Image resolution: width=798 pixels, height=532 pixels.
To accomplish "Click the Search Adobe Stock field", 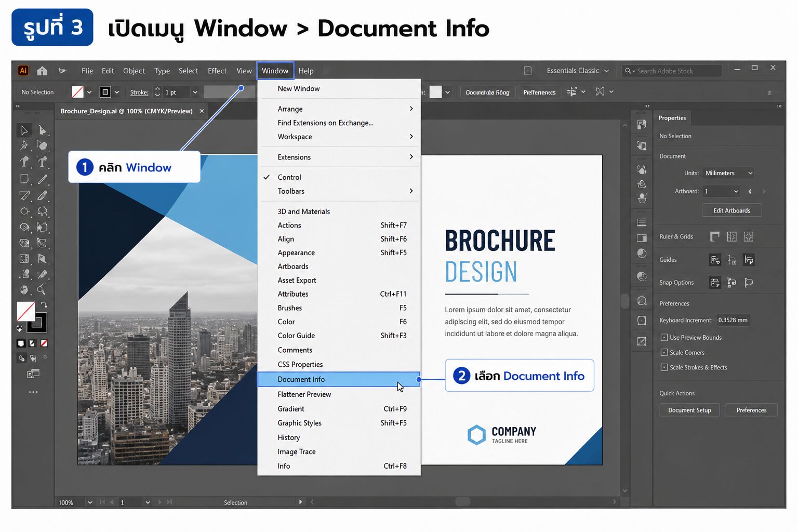I will point(672,71).
